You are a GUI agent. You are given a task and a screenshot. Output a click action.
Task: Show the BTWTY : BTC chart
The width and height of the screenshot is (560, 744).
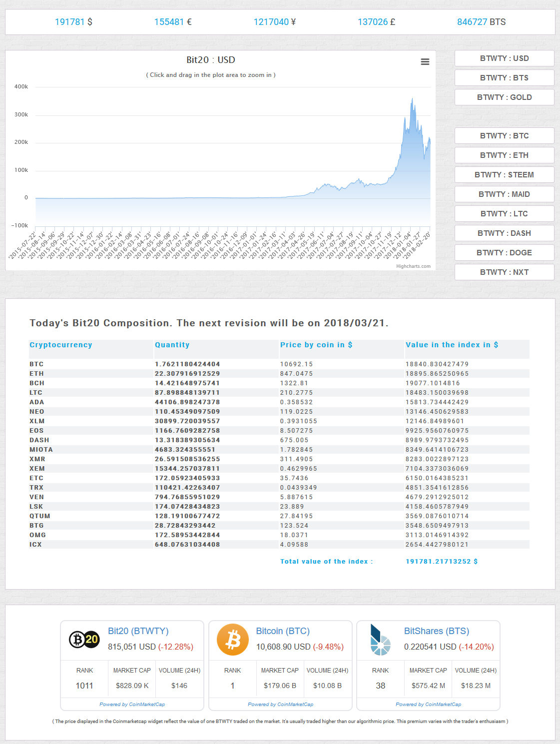pyautogui.click(x=505, y=136)
